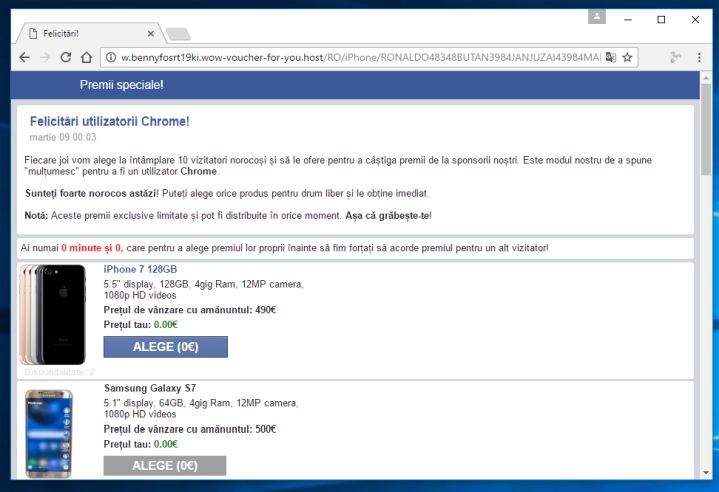Click the page scrollbar up arrow
This screenshot has height=492, width=719.
[x=706, y=77]
